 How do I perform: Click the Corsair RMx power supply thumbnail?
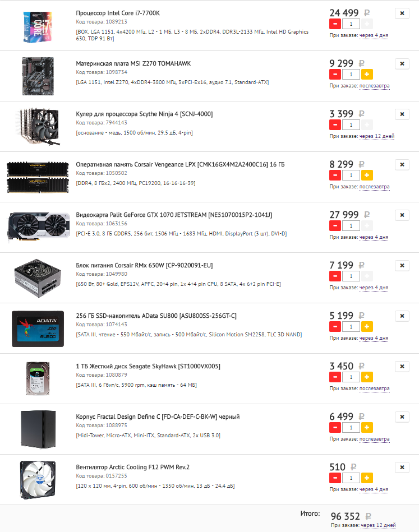(x=38, y=278)
